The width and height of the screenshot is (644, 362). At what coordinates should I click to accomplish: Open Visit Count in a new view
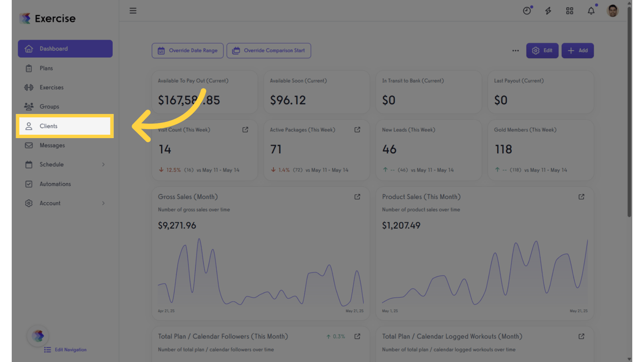click(x=245, y=129)
